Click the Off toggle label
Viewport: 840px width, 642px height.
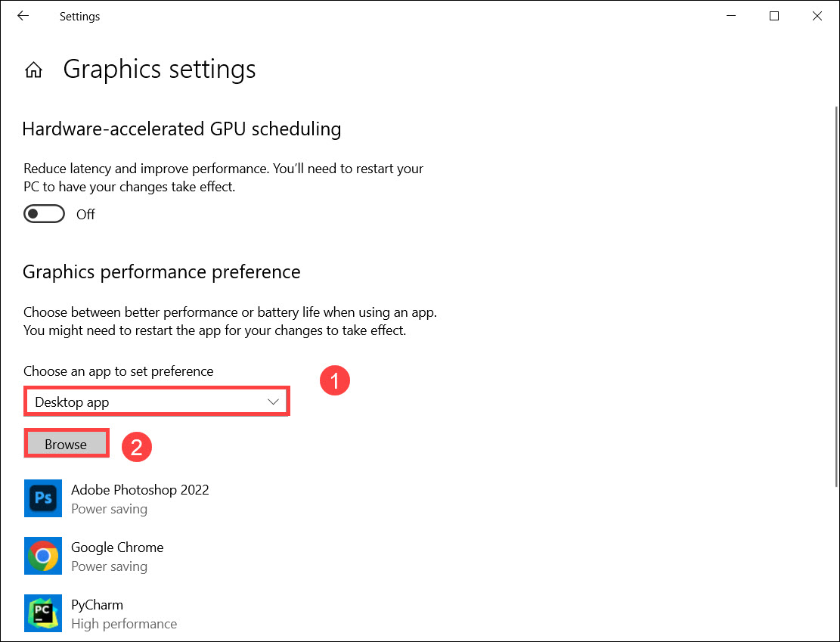85,215
